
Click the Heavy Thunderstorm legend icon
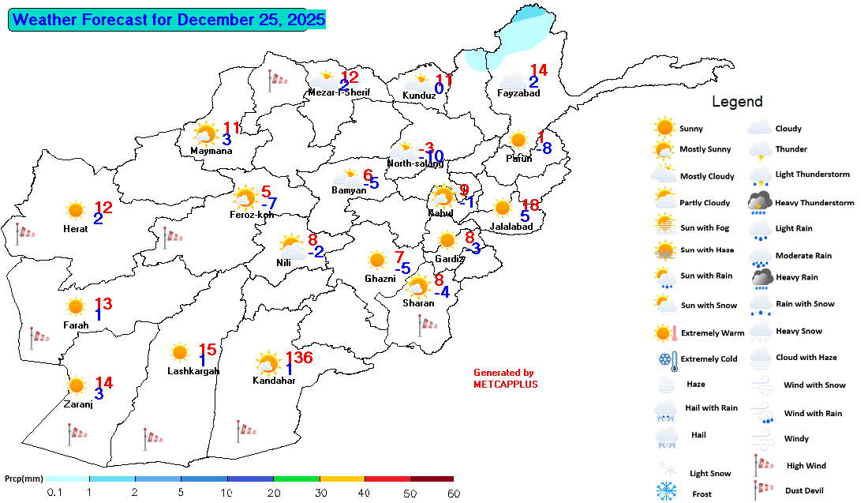[x=760, y=203]
